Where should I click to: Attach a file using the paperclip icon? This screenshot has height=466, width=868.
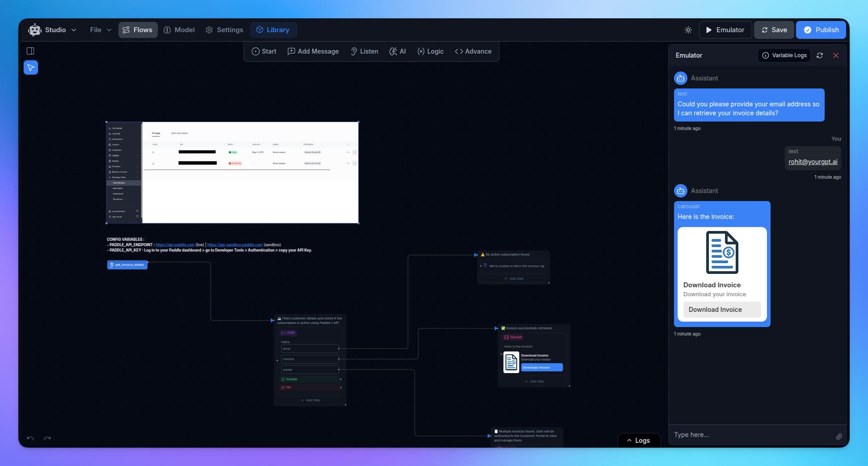point(840,437)
